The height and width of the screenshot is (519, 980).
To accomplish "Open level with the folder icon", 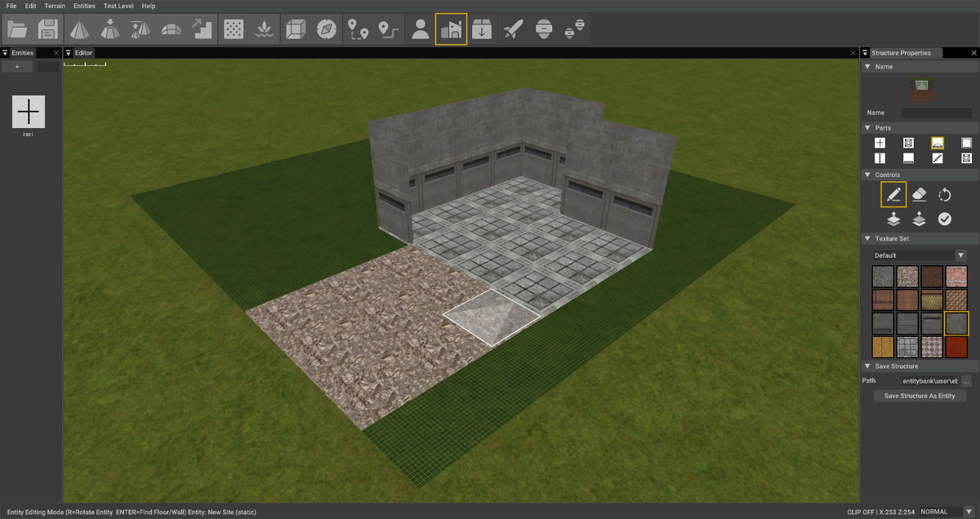I will (x=17, y=29).
